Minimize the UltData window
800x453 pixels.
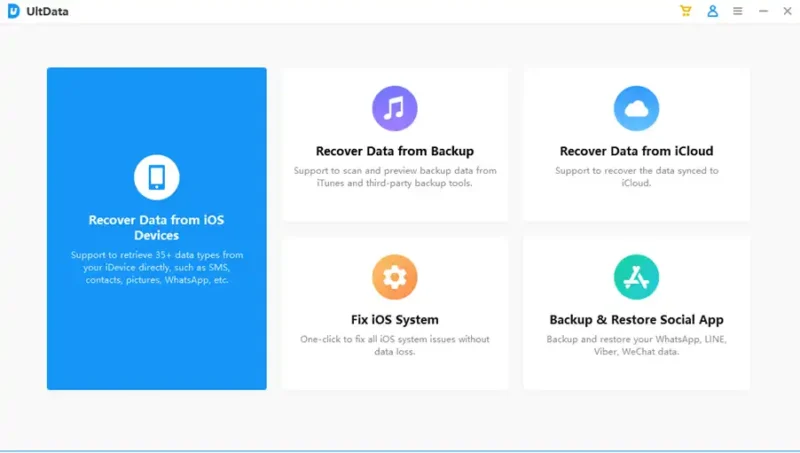coord(763,11)
